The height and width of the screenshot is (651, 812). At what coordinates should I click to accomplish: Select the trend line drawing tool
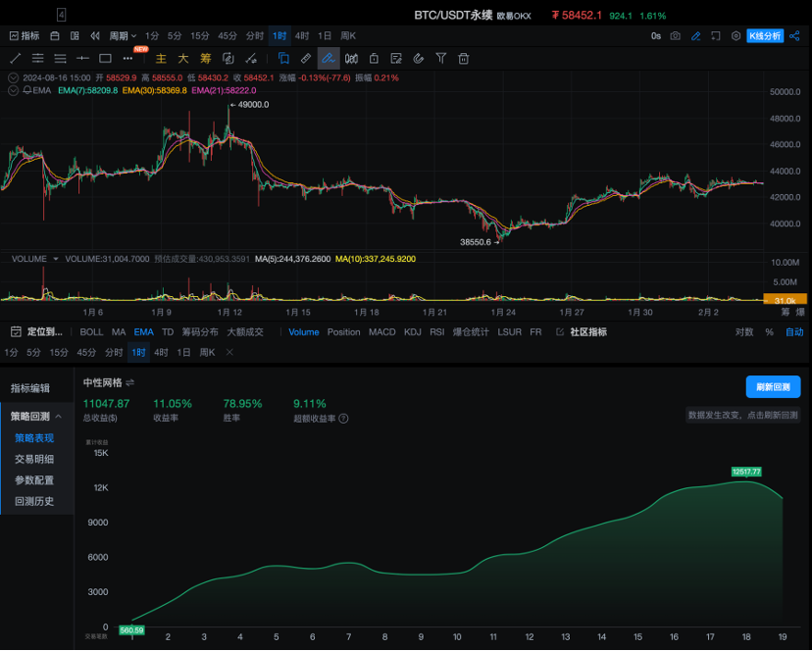[15, 59]
